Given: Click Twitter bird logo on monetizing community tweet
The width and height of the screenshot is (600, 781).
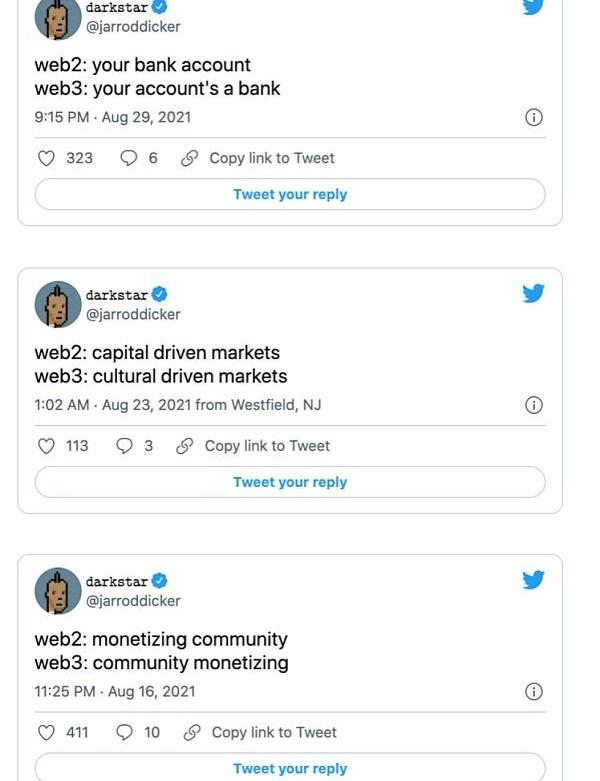Looking at the screenshot, I should [x=534, y=580].
